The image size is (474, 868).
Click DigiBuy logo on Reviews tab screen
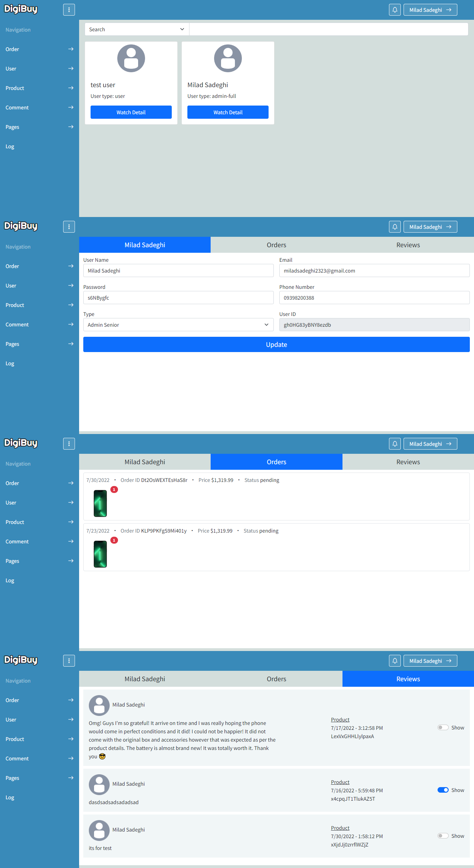point(21,660)
